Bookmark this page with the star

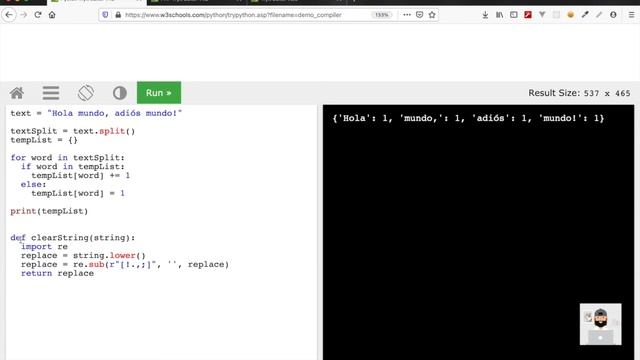432,15
